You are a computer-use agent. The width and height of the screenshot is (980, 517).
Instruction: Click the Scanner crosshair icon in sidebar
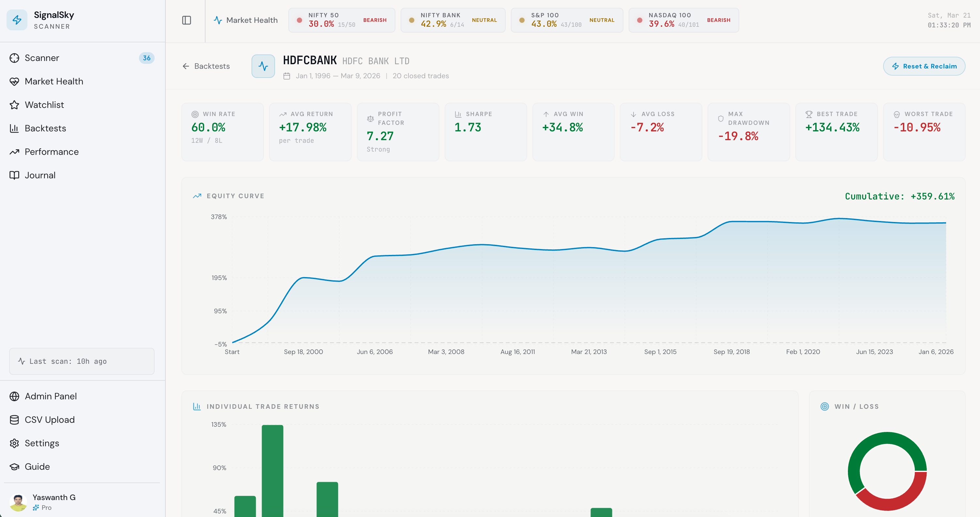point(14,58)
